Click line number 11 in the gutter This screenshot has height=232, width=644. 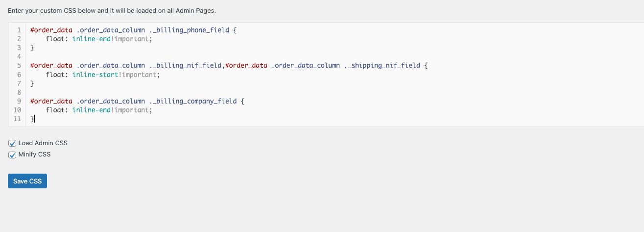(x=17, y=119)
